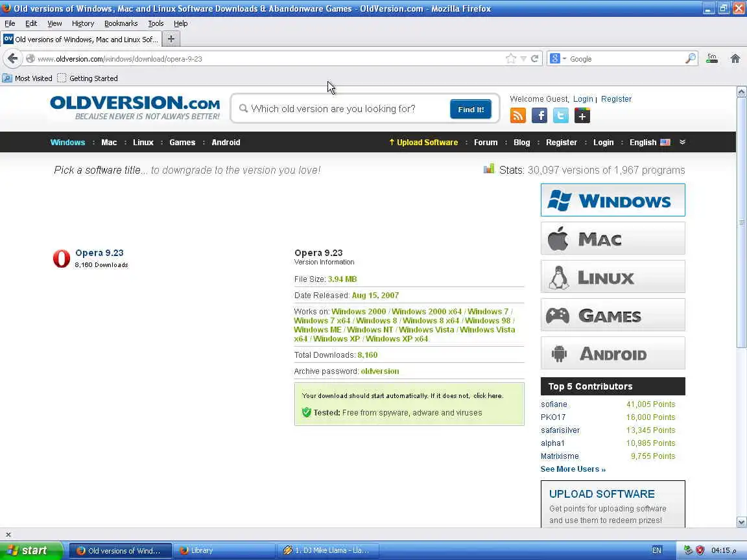Image resolution: width=747 pixels, height=560 pixels.
Task: Click the Android item in nav bar
Action: (x=226, y=142)
